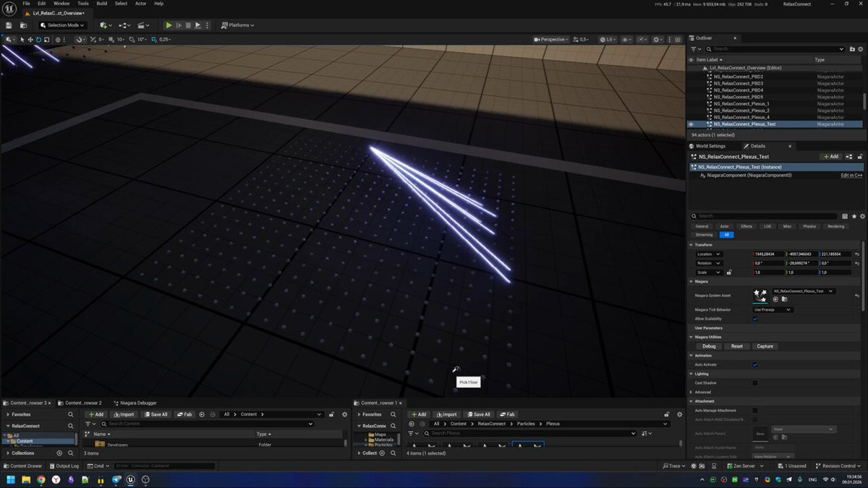868x488 pixels.
Task: Click the Capture button
Action: (x=765, y=346)
